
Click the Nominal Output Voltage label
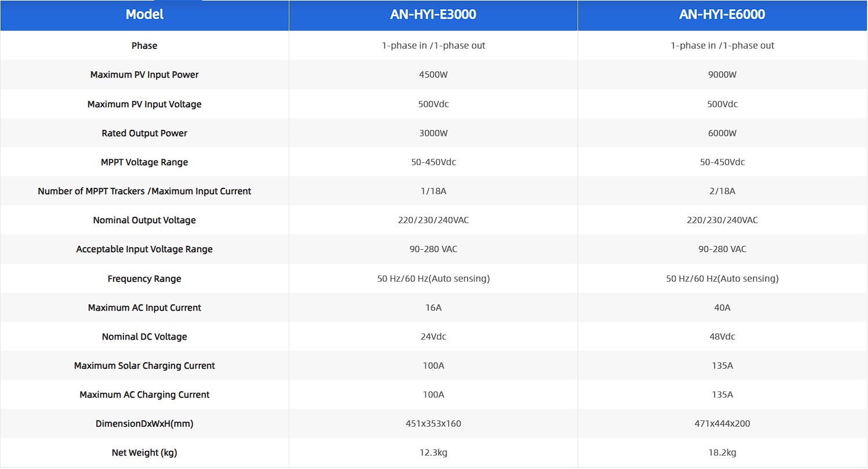tap(144, 220)
